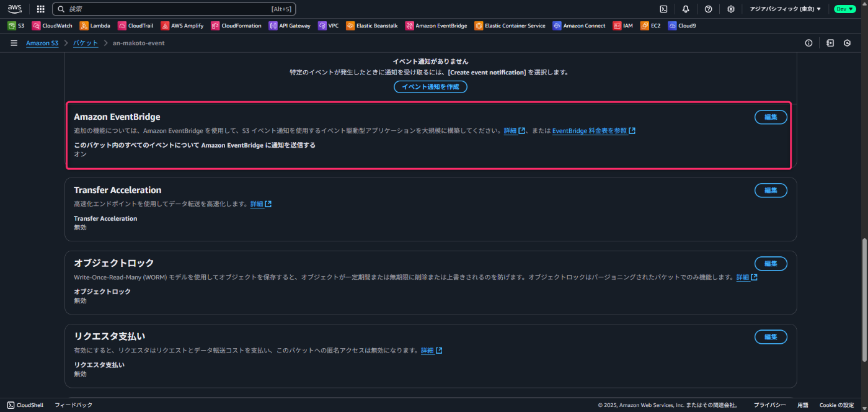Edit the Transfer Acceleration setting
The height and width of the screenshot is (412, 868).
pyautogui.click(x=771, y=190)
